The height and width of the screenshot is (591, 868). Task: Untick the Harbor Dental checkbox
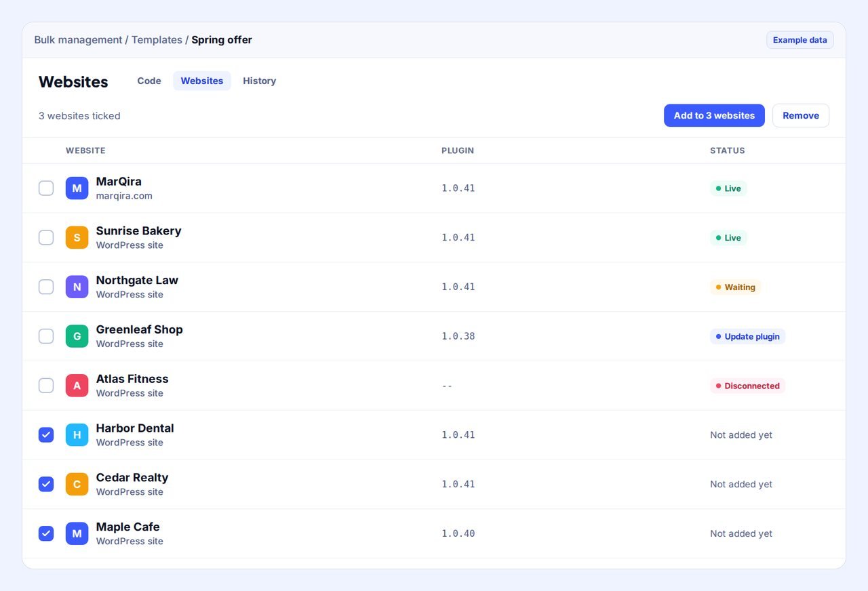tap(46, 435)
